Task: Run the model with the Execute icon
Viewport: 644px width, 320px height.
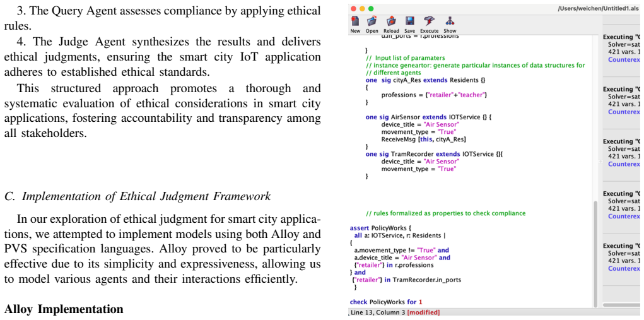Action: coord(429,21)
